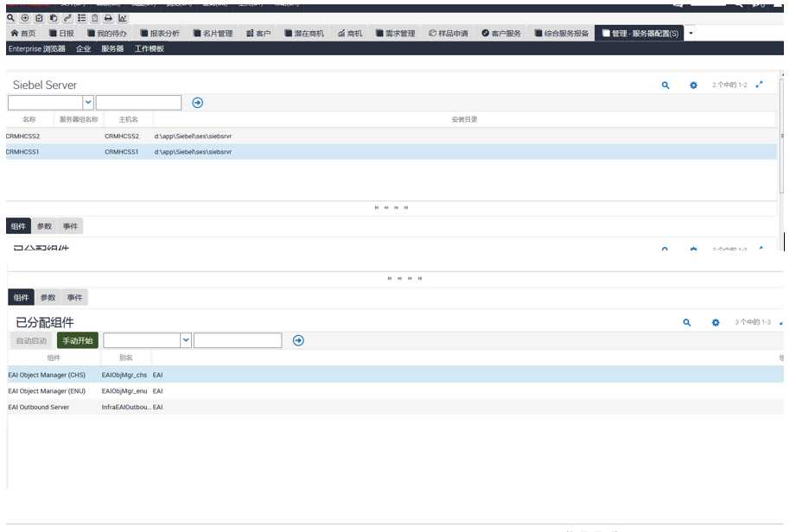Click the EAIObjMgr_chs alias cell

tap(124, 375)
